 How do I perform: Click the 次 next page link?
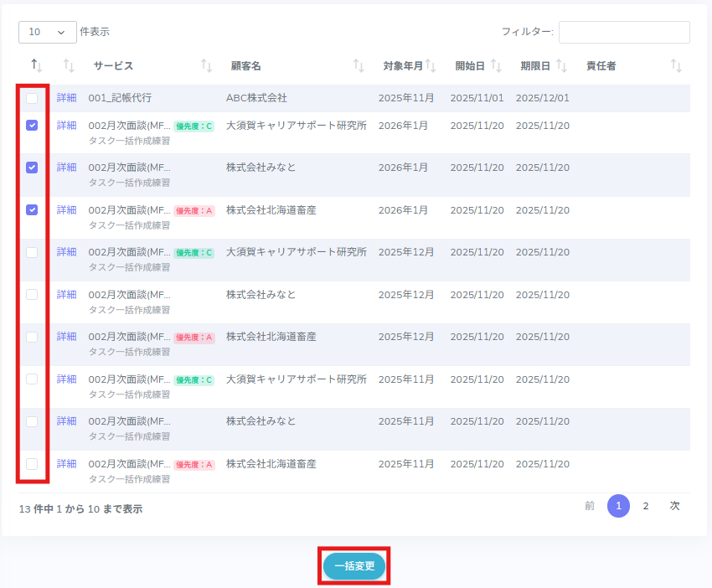tap(674, 506)
